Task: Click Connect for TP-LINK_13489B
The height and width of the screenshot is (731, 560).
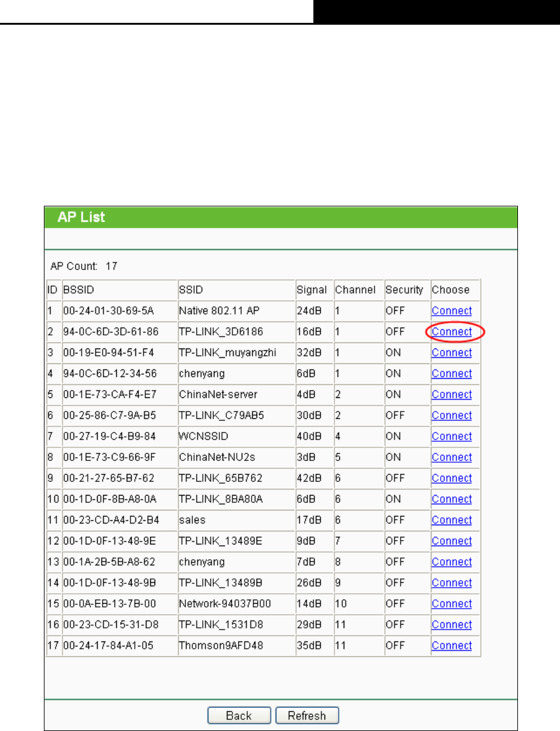Action: 451,583
